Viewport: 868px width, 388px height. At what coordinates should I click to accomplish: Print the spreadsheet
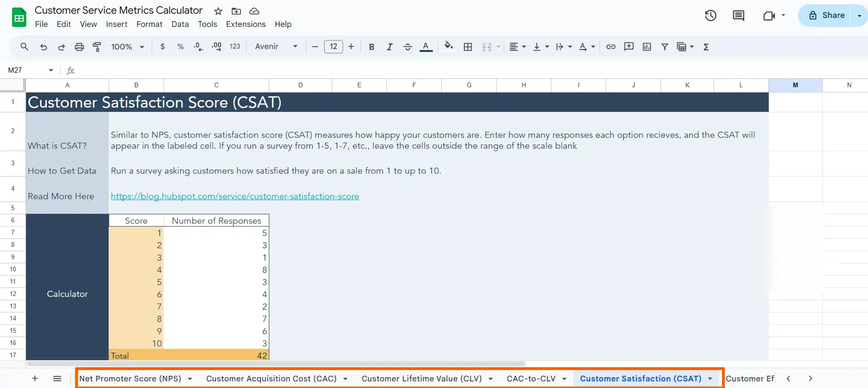click(79, 47)
